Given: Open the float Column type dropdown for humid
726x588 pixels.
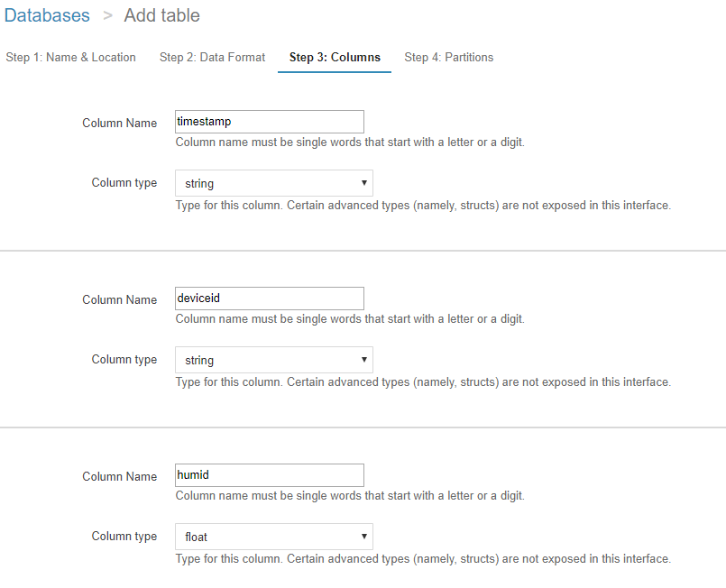Looking at the screenshot, I should [273, 536].
